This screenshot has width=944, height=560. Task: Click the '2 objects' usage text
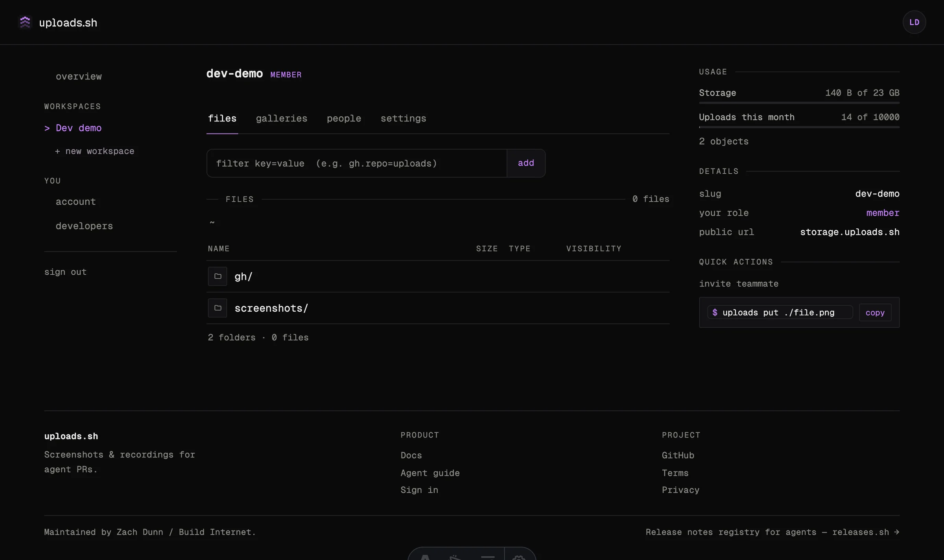[724, 141]
